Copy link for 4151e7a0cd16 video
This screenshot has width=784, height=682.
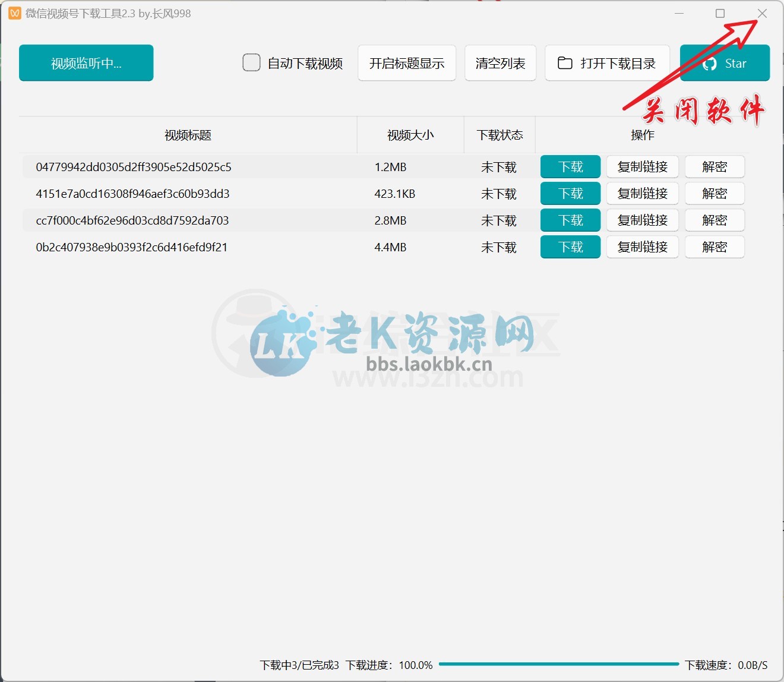pyautogui.click(x=643, y=194)
